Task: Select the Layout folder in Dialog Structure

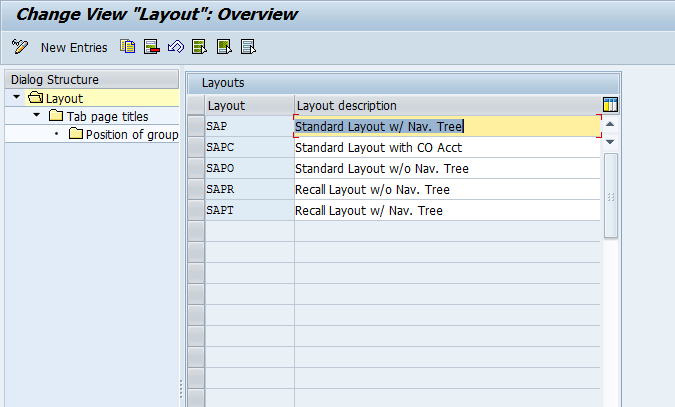Action: coord(64,99)
